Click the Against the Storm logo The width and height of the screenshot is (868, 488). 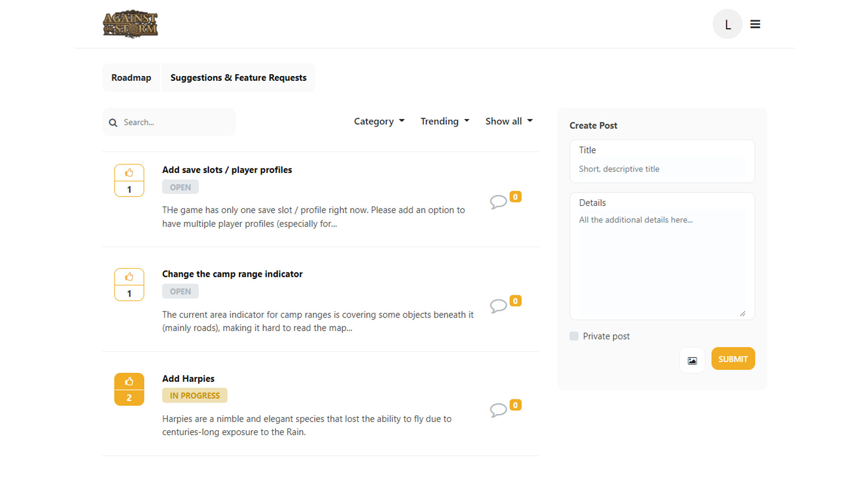coord(130,24)
